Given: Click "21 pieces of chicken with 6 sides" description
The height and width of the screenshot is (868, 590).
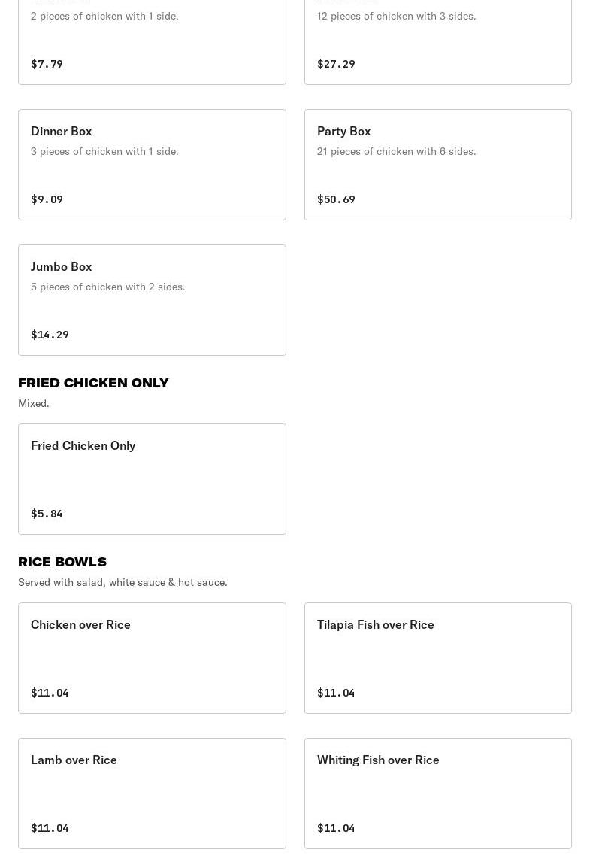Looking at the screenshot, I should [396, 151].
